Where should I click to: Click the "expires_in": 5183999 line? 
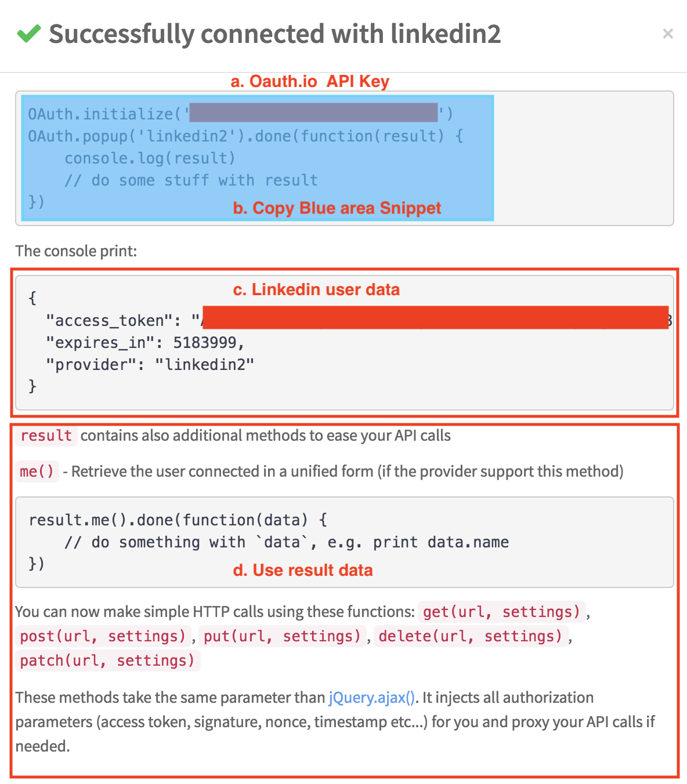point(145,343)
